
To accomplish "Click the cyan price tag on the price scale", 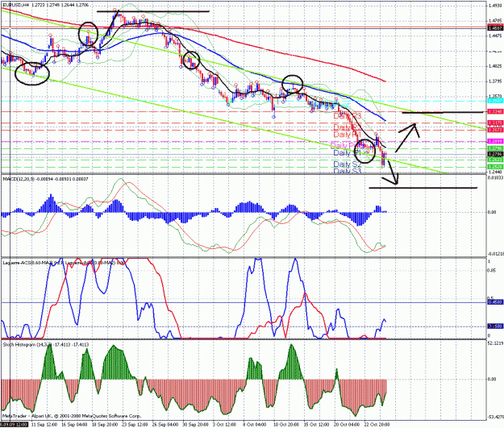I will [x=495, y=101].
